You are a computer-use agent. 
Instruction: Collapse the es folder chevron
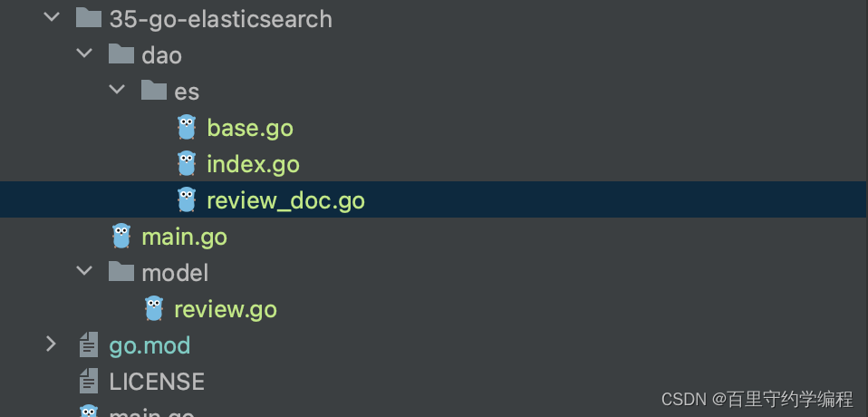point(117,89)
